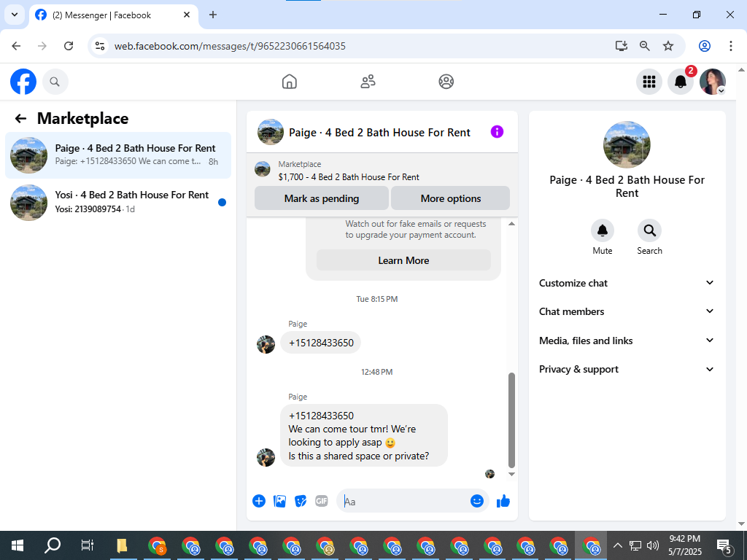Expand the Privacy & support section

click(627, 369)
